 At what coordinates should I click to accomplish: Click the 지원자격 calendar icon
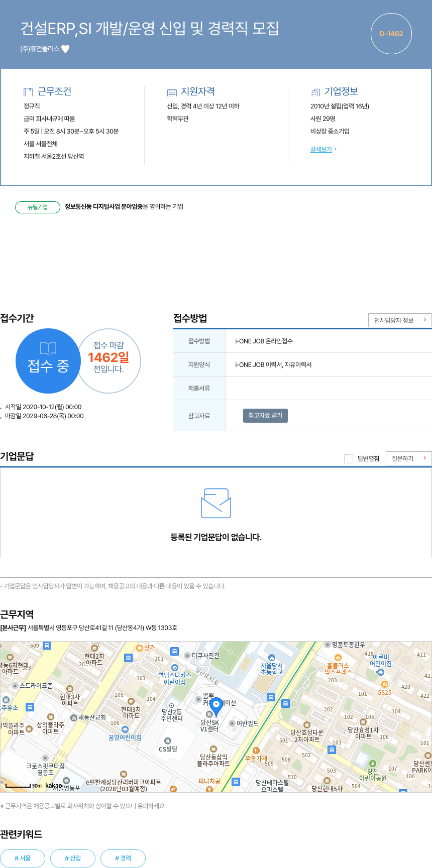(x=172, y=92)
